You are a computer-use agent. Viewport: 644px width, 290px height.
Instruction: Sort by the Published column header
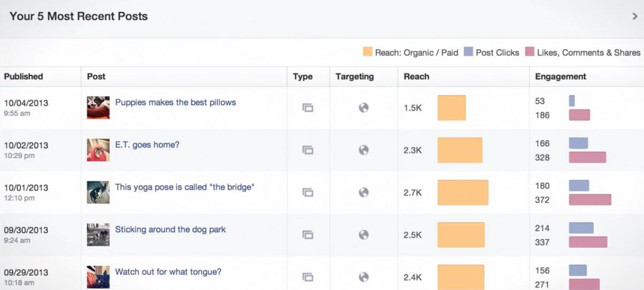24,77
